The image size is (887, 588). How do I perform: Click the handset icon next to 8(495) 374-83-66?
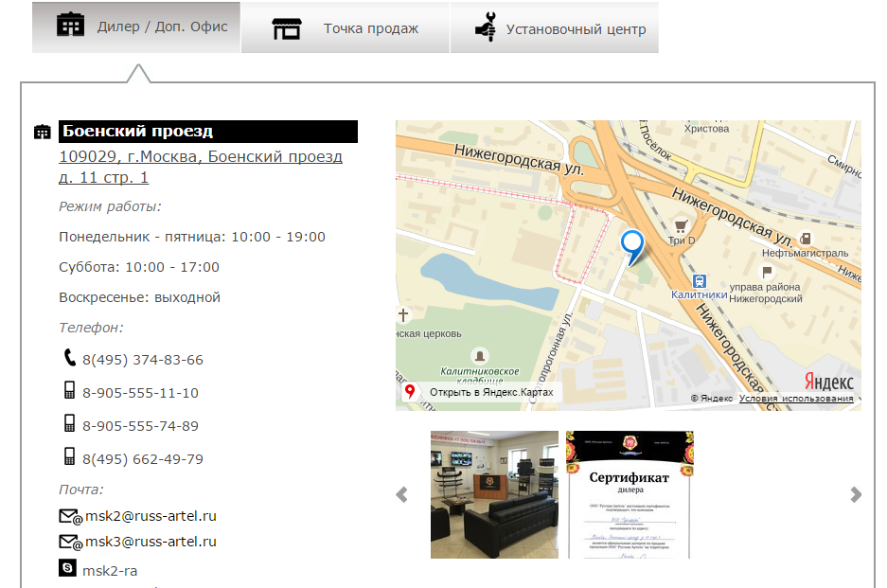click(69, 358)
